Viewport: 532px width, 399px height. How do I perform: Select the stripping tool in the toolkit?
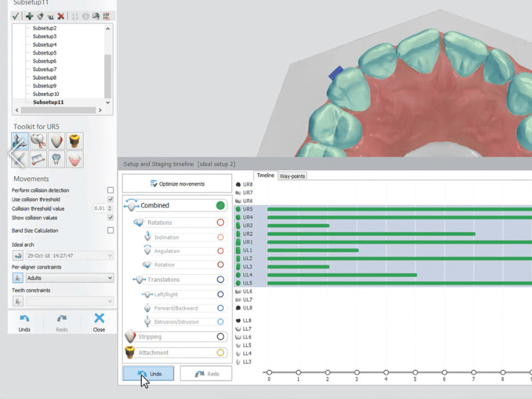56,141
